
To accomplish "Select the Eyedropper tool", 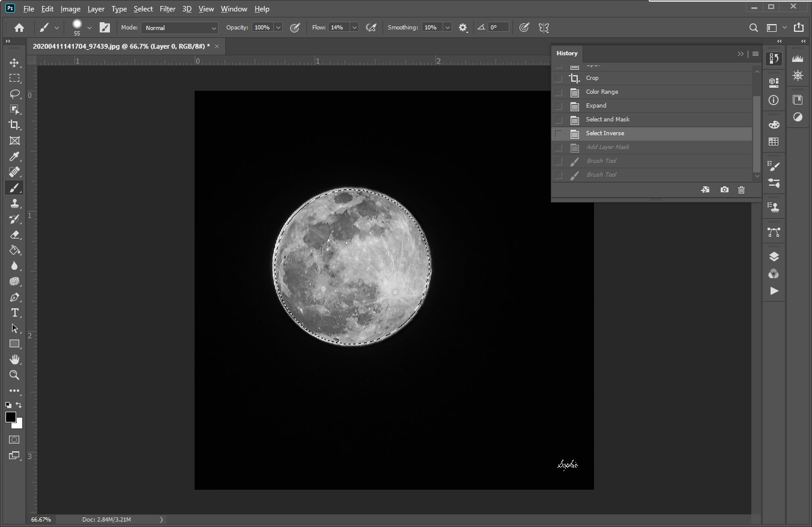I will tap(14, 156).
